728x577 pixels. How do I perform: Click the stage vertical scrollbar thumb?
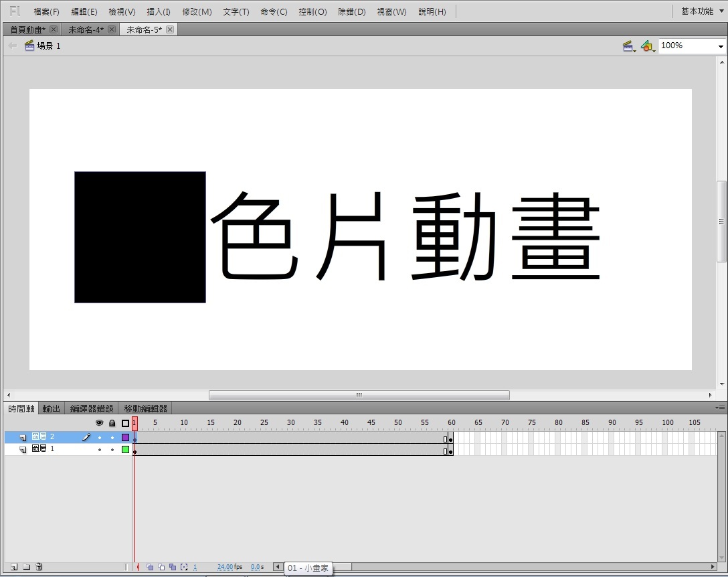(x=721, y=221)
